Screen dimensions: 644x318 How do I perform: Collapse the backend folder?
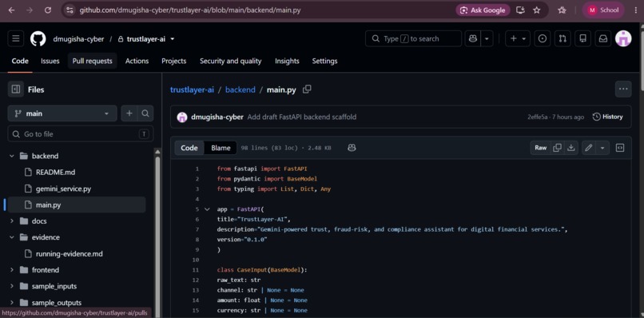point(11,156)
